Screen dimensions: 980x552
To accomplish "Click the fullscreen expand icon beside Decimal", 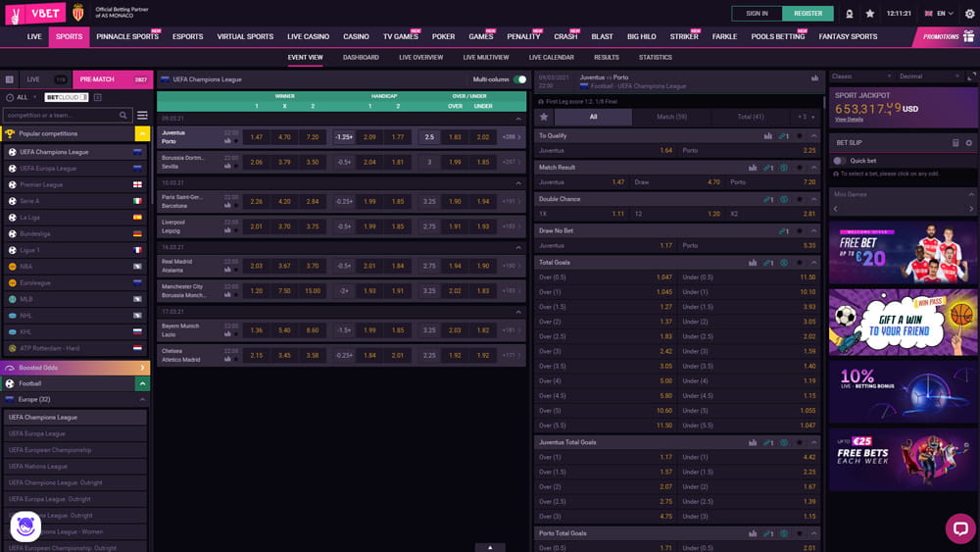I will click(971, 76).
